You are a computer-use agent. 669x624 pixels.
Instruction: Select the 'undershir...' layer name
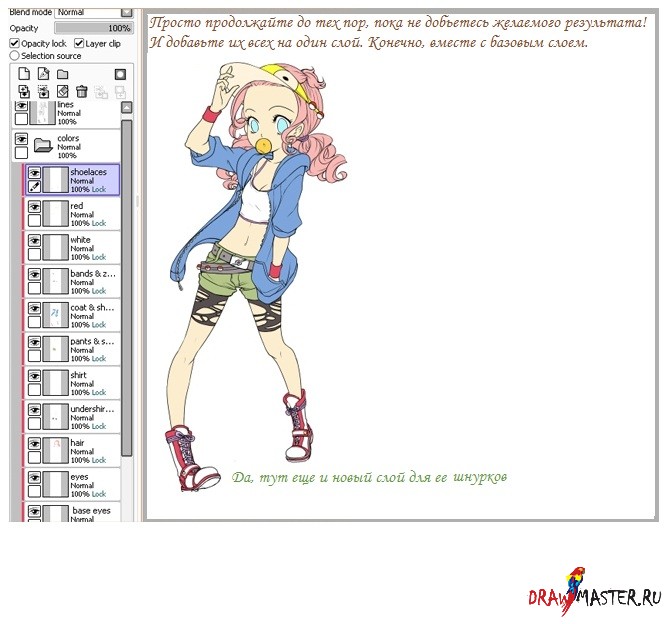click(x=92, y=409)
